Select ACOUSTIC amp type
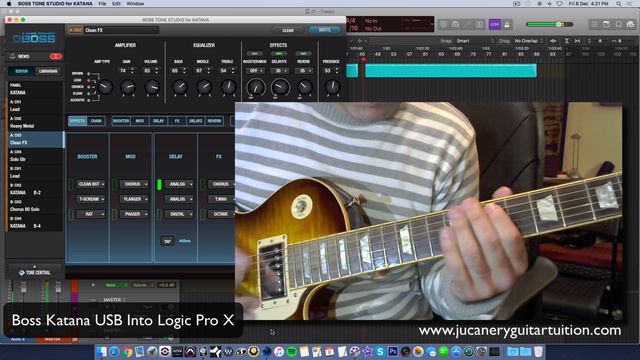The height and width of the screenshot is (360, 640). (x=89, y=100)
